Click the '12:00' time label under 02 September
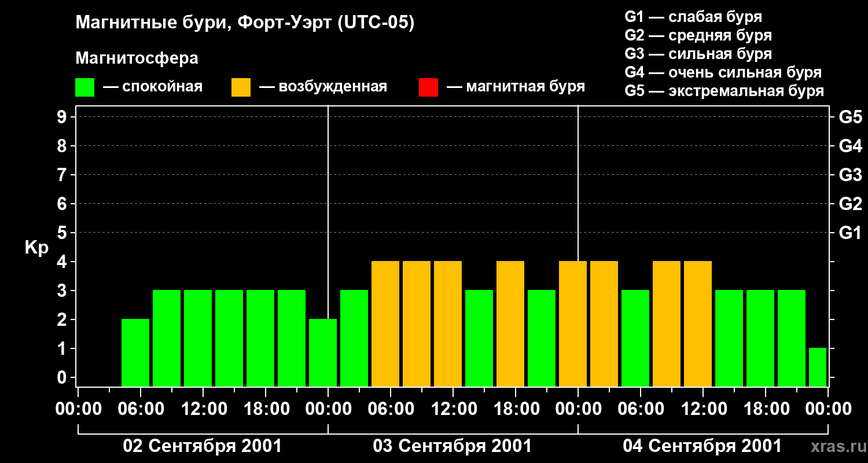The image size is (868, 463). (203, 409)
